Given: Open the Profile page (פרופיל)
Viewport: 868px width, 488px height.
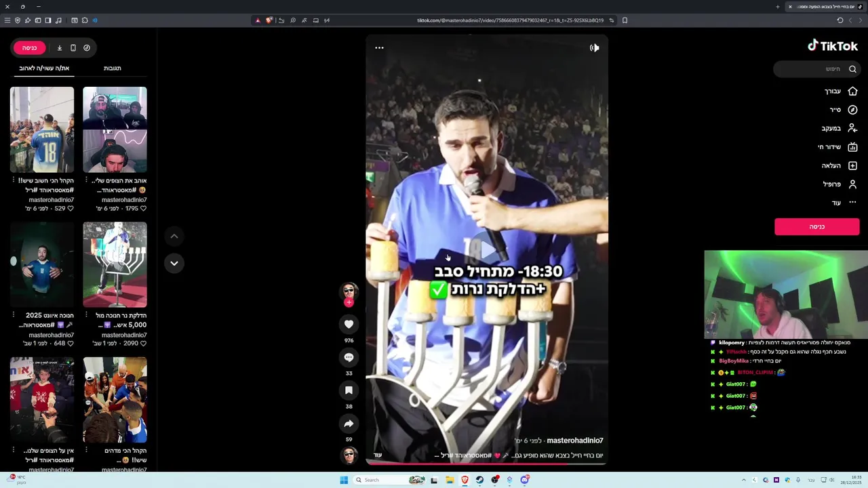Looking at the screenshot, I should (x=840, y=184).
